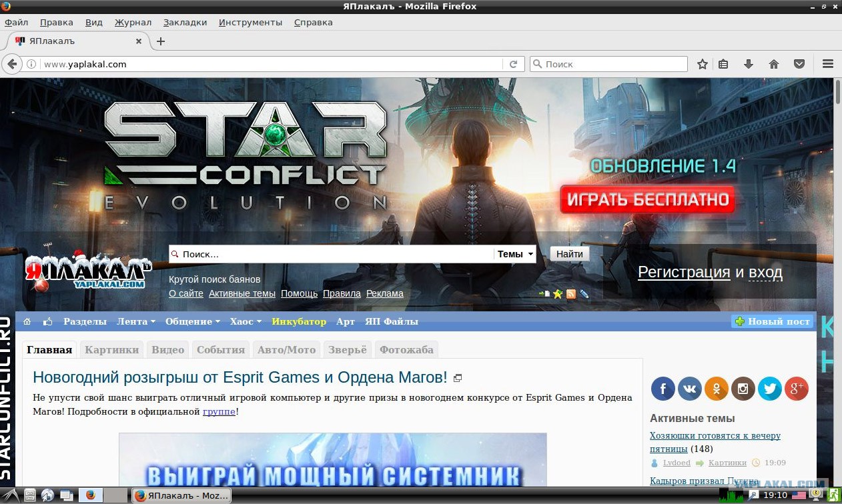Open the Вид menu
842x504 pixels.
click(x=94, y=22)
